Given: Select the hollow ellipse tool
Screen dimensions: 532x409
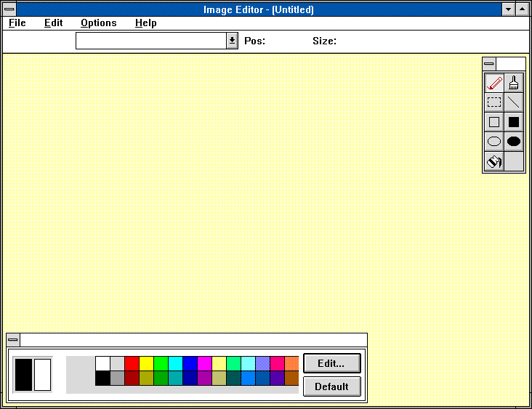Looking at the screenshot, I should click(494, 141).
